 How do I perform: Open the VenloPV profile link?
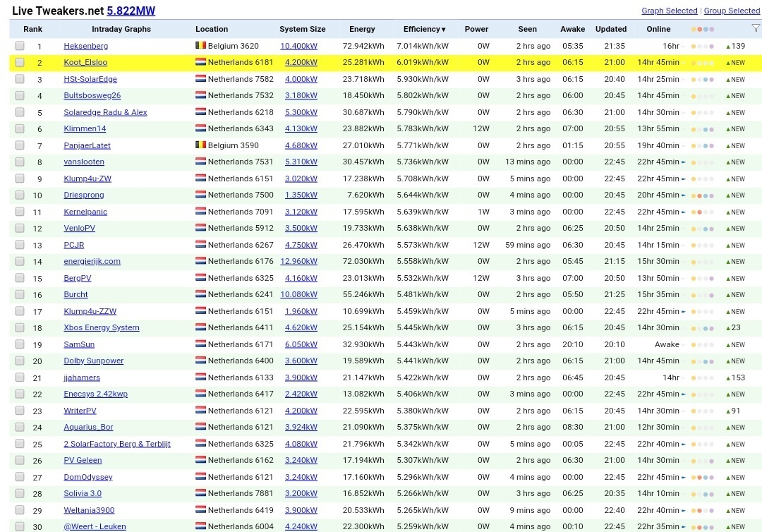click(80, 228)
